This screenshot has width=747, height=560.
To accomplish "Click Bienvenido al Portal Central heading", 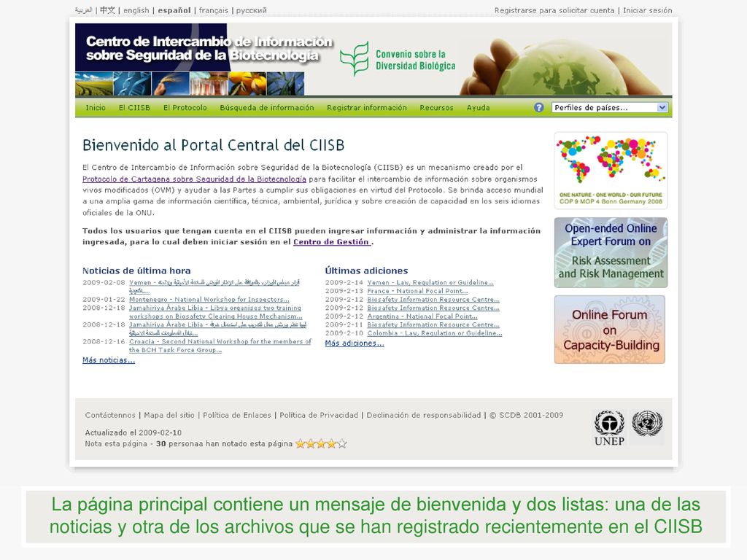I will coord(214,145).
